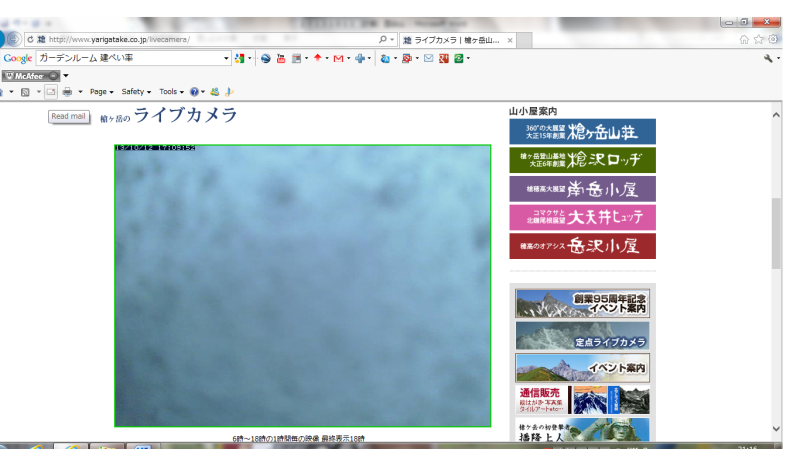Click the Home icon at top right
This screenshot has width=800, height=449.
click(x=743, y=39)
